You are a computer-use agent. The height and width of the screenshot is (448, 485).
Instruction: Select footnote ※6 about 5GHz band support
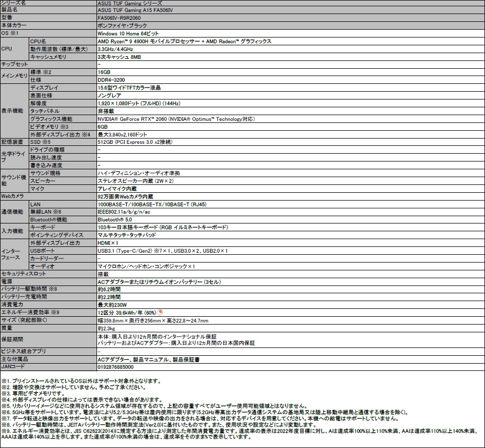coord(205,412)
